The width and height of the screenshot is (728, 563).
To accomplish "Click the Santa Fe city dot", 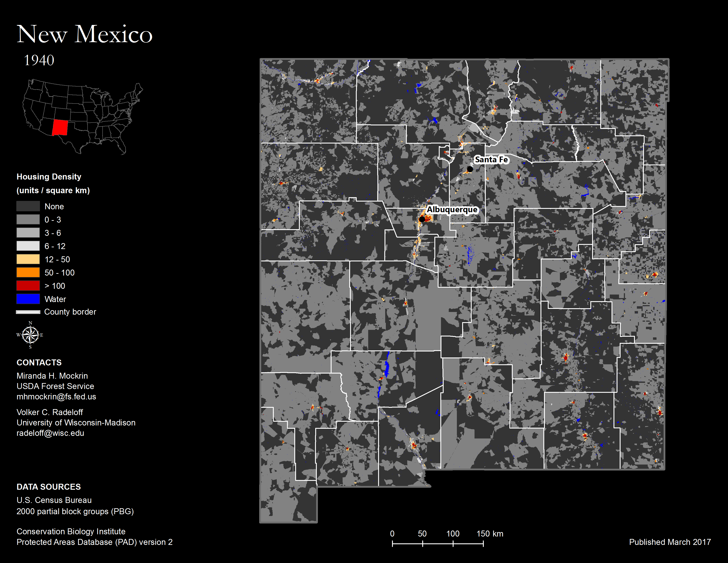I will [x=470, y=169].
